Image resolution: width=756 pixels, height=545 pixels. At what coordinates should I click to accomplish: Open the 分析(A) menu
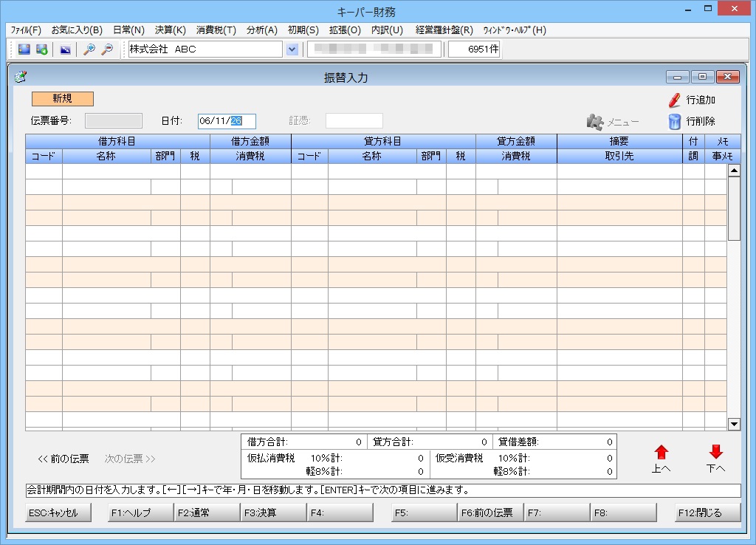pyautogui.click(x=262, y=30)
